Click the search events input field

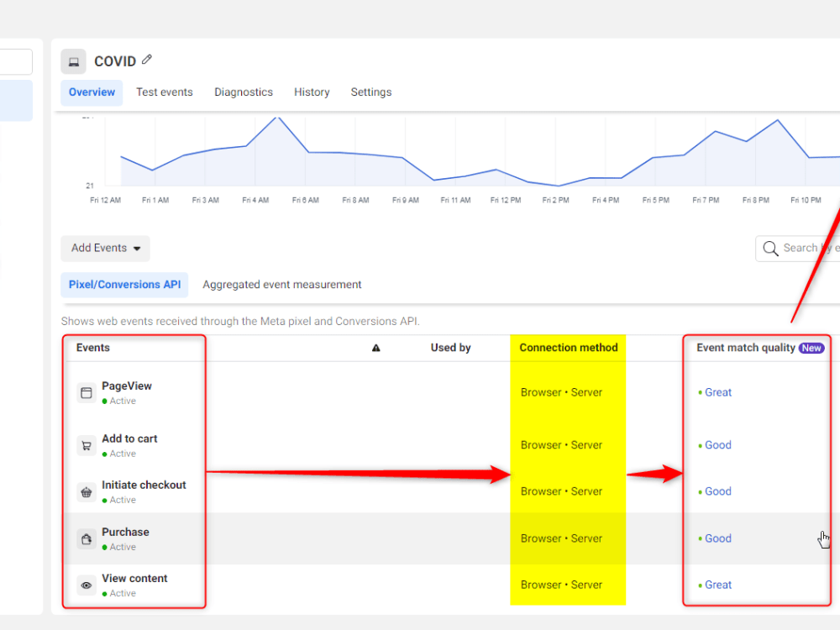[798, 248]
